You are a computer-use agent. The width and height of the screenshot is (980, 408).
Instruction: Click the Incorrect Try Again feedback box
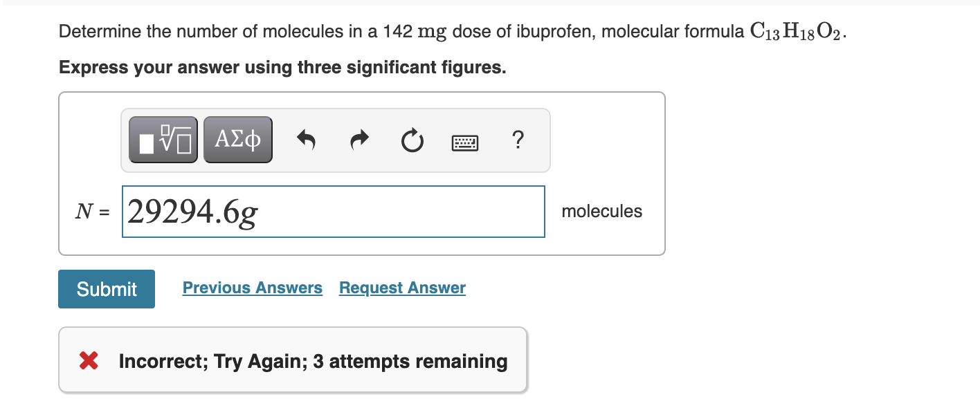(293, 360)
